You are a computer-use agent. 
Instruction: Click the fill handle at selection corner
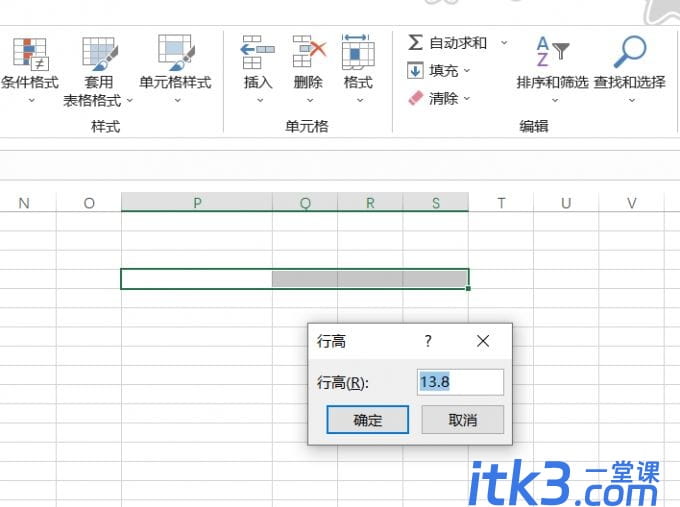click(468, 288)
